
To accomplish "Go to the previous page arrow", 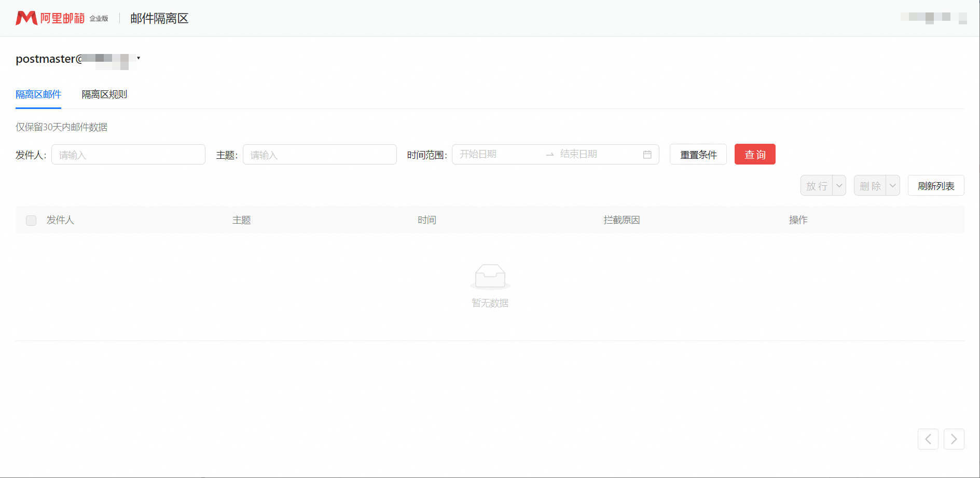I will pyautogui.click(x=928, y=439).
